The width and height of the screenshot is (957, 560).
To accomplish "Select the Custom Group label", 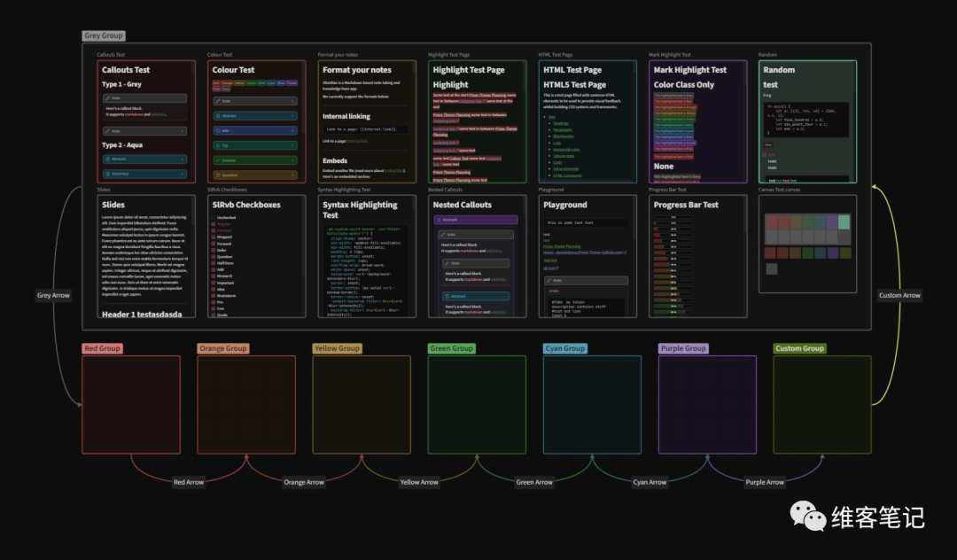I will click(799, 348).
